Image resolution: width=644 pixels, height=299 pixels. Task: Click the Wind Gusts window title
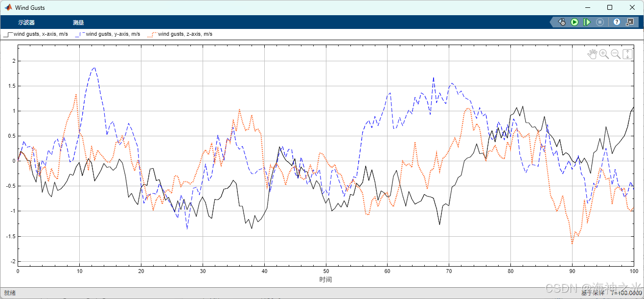point(30,8)
